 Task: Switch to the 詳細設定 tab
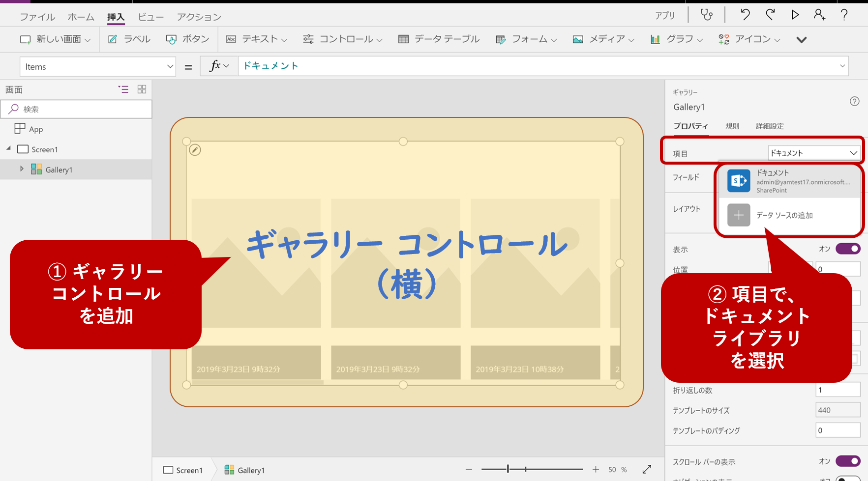(x=770, y=126)
